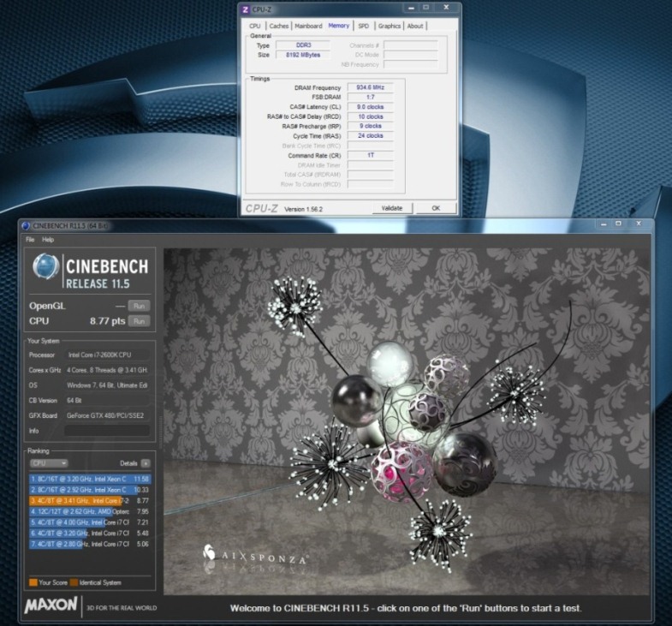Select ranking row 1 Xeon 3.20 GHz
This screenshot has width=672, height=626.
90,479
